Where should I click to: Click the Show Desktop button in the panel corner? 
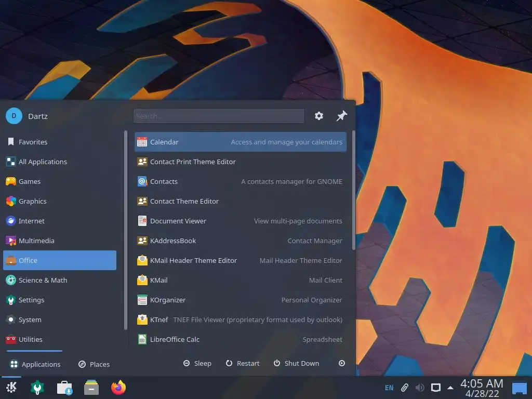coord(519,388)
